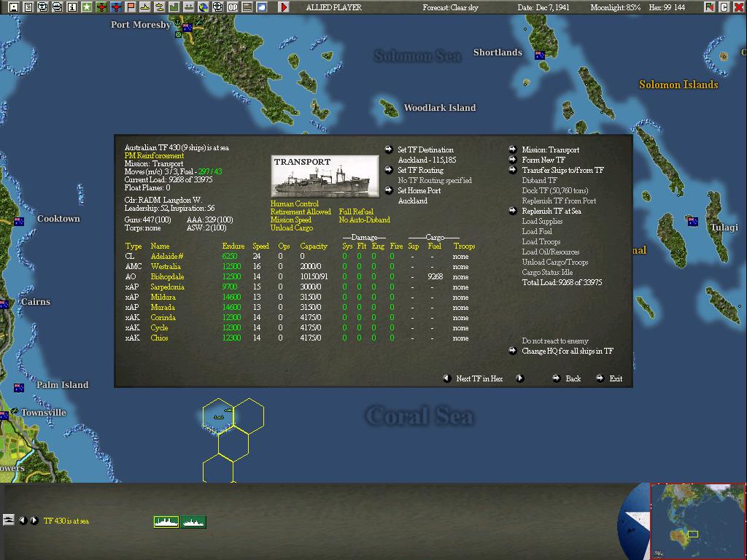Click the orange flag toolbar icon
The width and height of the screenshot is (747, 560).
pyautogui.click(x=130, y=7)
